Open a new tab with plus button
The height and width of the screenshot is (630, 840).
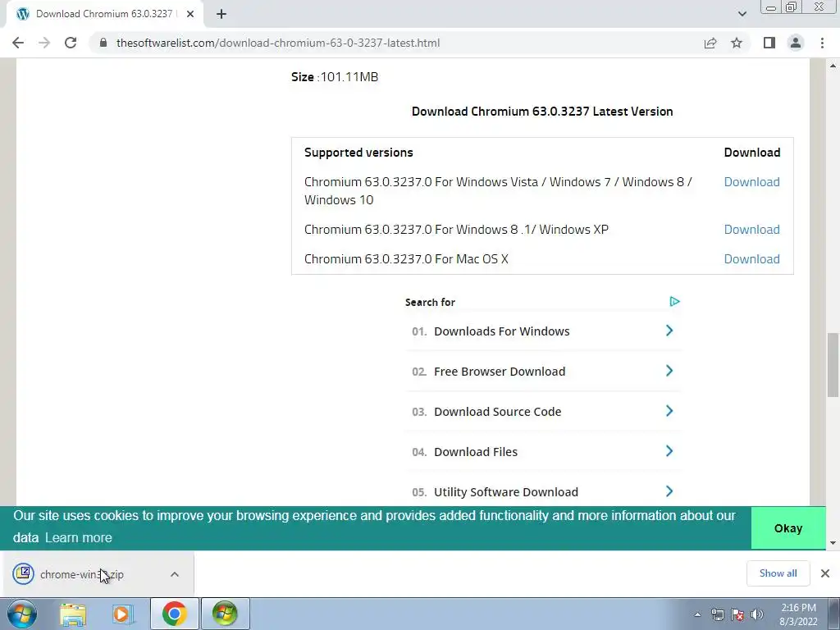pos(221,14)
